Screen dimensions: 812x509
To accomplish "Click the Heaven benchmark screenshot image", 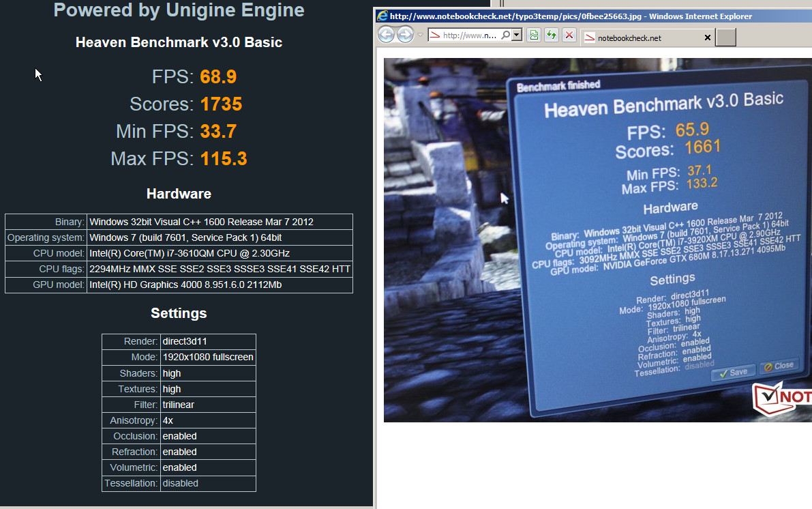I will (x=598, y=239).
